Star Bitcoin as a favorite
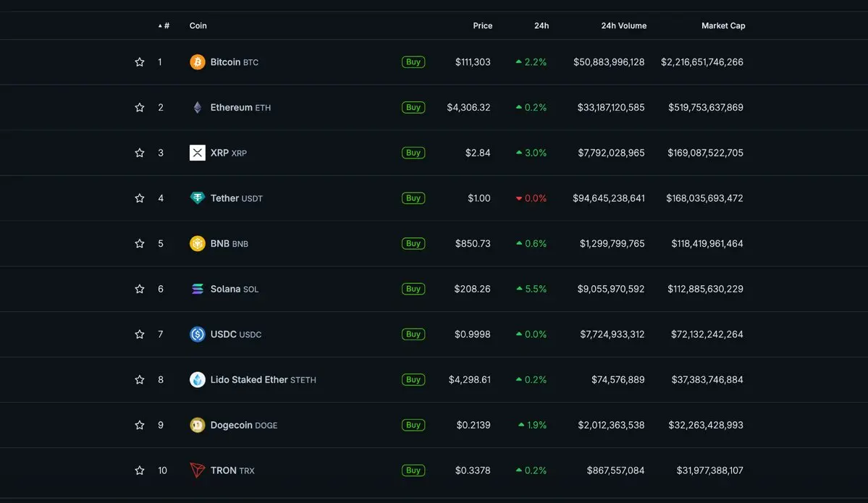The width and height of the screenshot is (868, 503). pos(140,62)
